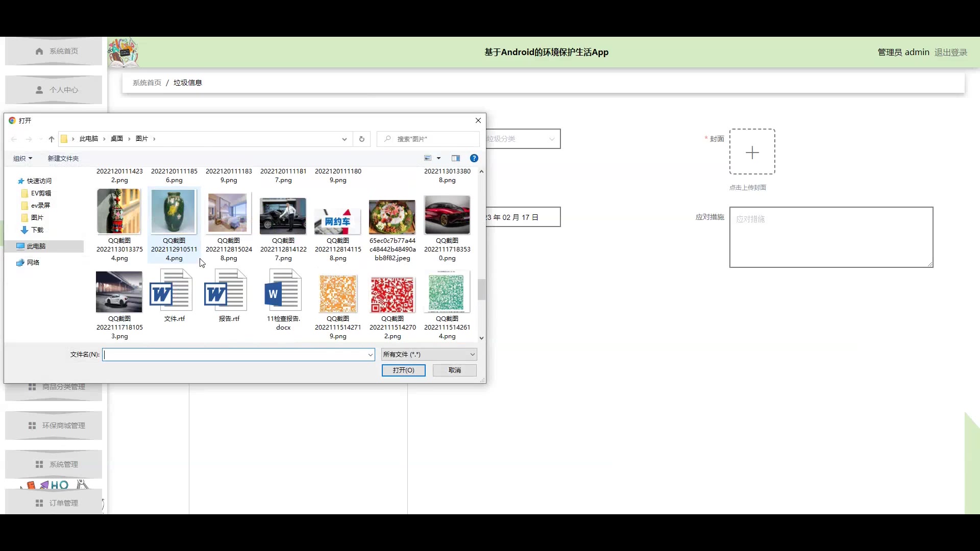Select the red QR code image

[392, 294]
